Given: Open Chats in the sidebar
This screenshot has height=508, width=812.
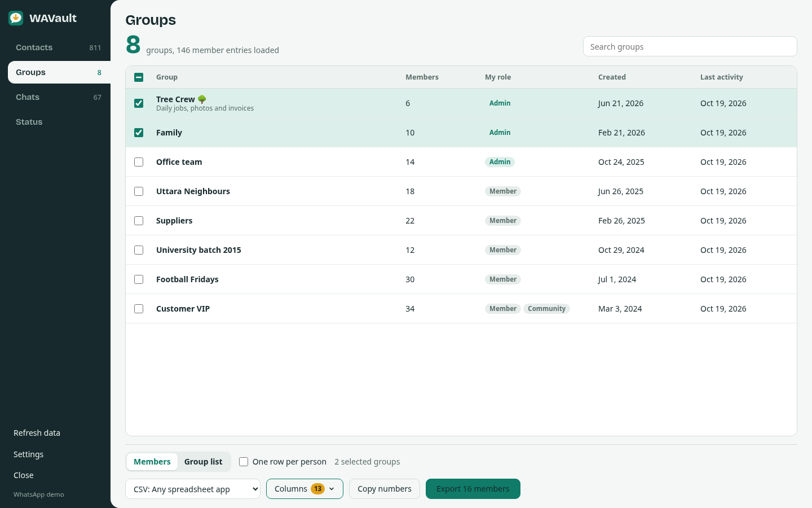Looking at the screenshot, I should tap(59, 97).
